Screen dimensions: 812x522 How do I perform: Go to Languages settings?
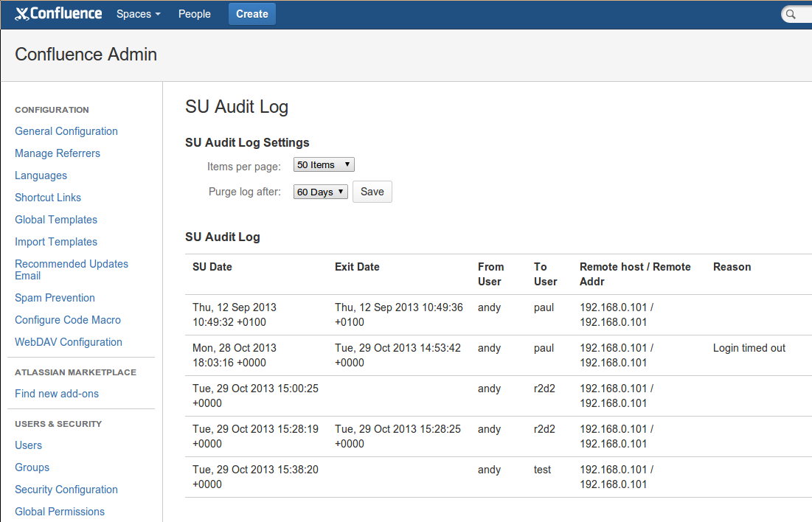tap(41, 175)
